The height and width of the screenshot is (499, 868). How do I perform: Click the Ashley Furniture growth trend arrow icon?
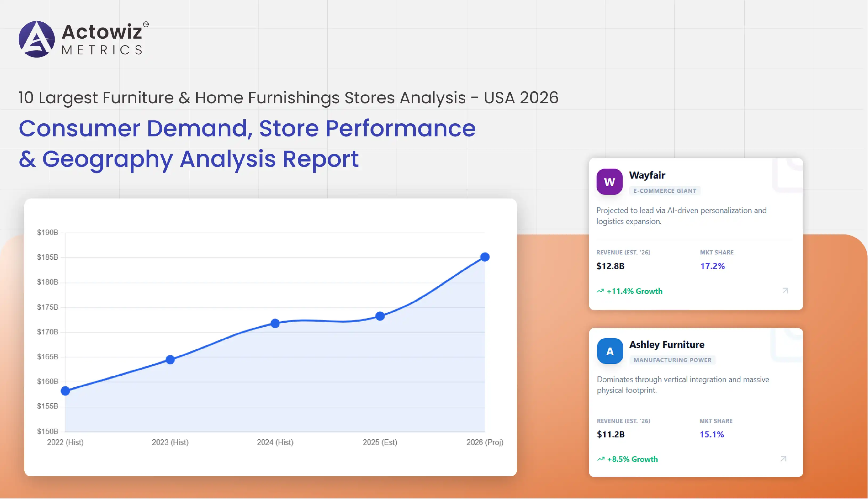tap(601, 459)
